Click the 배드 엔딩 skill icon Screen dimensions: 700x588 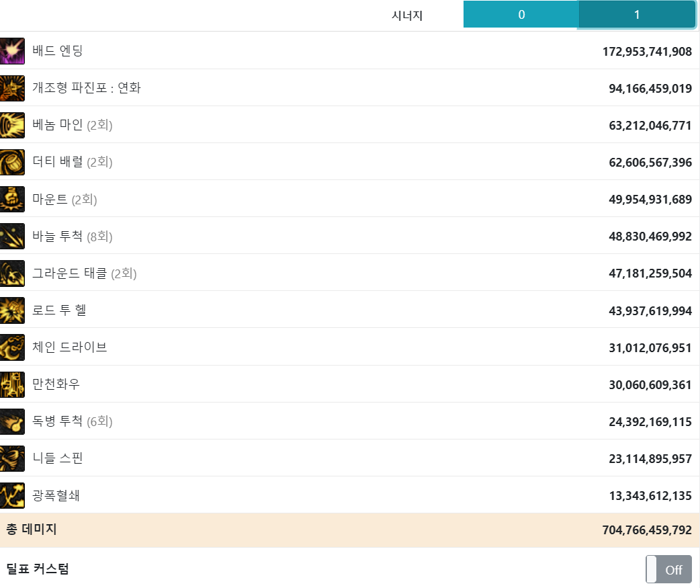point(12,51)
